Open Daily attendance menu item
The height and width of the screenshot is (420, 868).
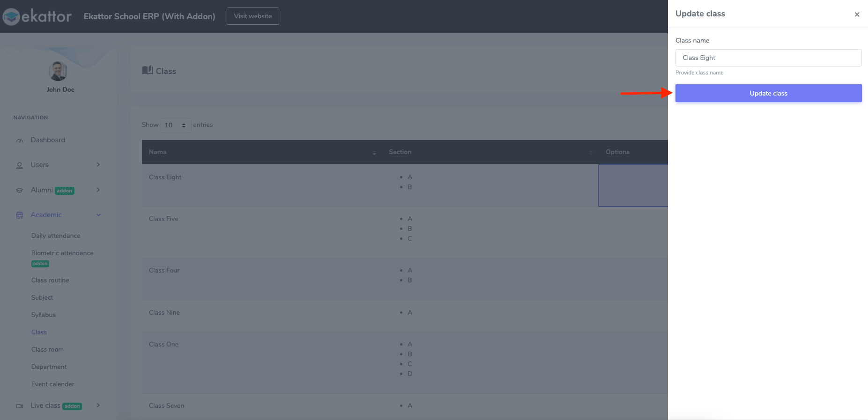click(x=56, y=236)
